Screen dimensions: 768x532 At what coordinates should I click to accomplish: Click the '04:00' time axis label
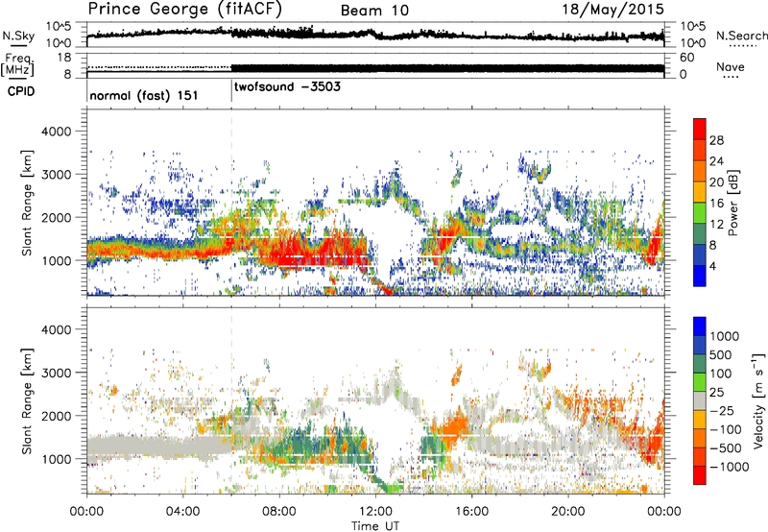pos(183,512)
